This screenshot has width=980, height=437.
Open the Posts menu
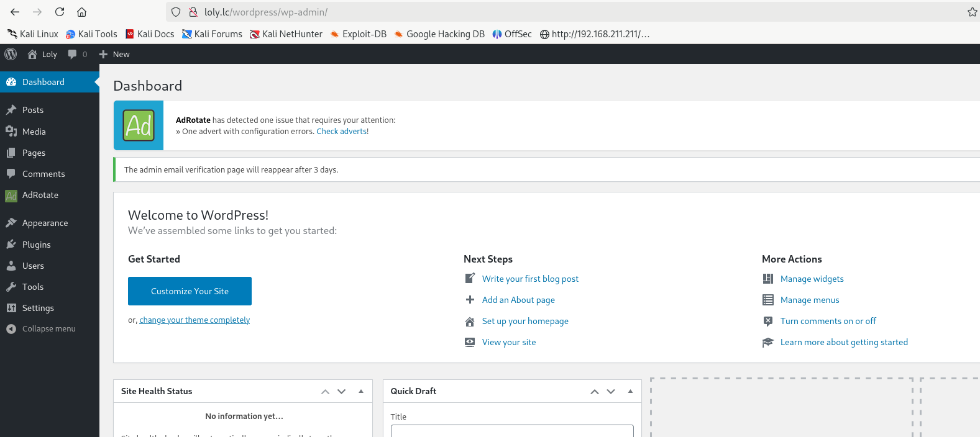[50, 110]
